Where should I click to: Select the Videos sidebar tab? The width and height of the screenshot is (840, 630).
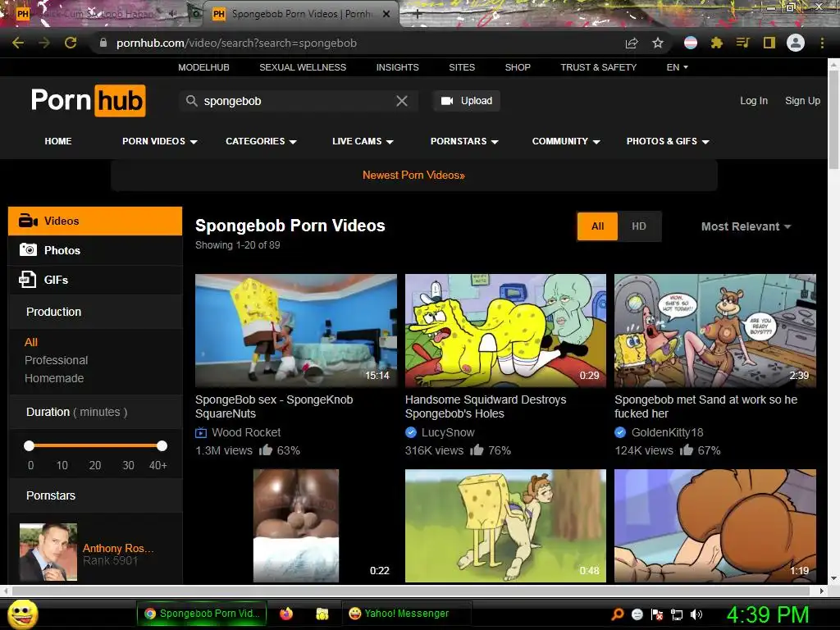(x=95, y=221)
